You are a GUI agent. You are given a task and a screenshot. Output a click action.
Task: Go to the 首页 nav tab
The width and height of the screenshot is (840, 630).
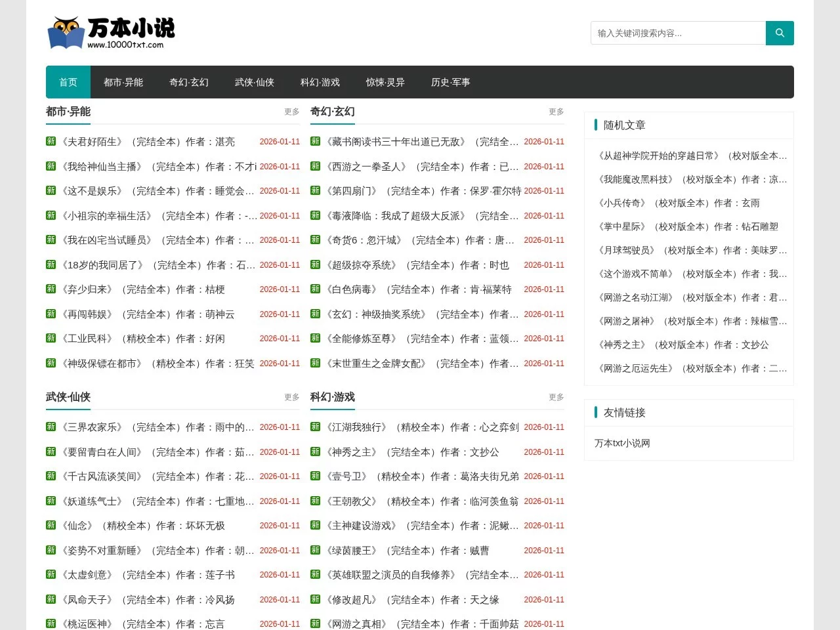tap(68, 82)
